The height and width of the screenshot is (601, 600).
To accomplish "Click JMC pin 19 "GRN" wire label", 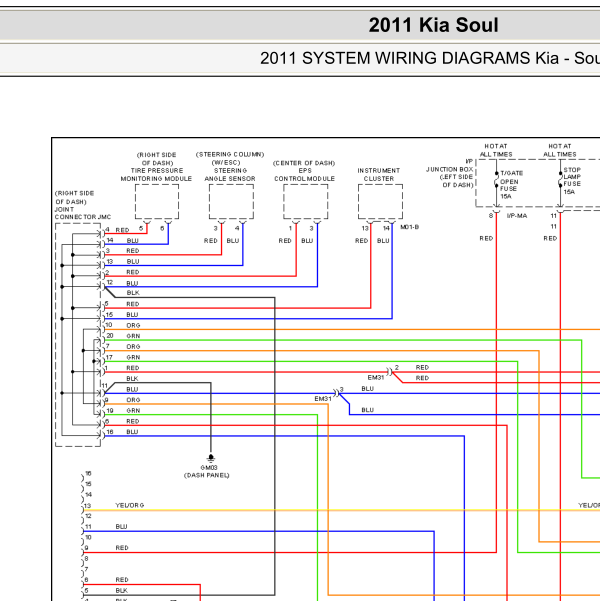I will 133,411.
